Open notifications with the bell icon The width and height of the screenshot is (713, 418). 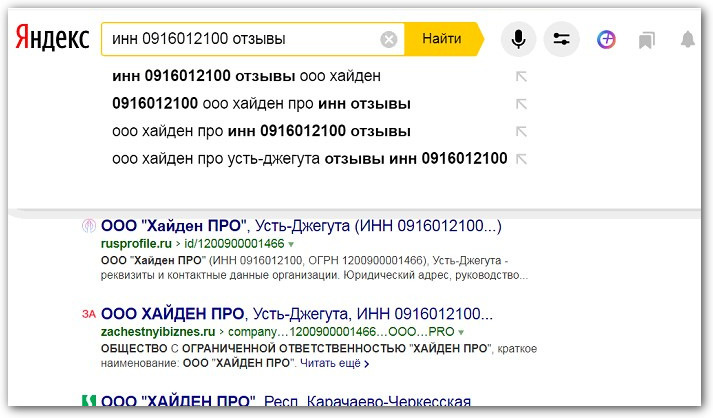[688, 39]
